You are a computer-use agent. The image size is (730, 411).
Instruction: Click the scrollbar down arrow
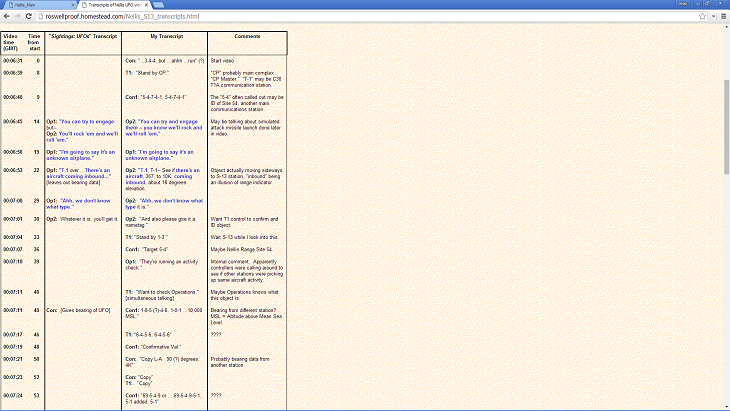(725, 406)
